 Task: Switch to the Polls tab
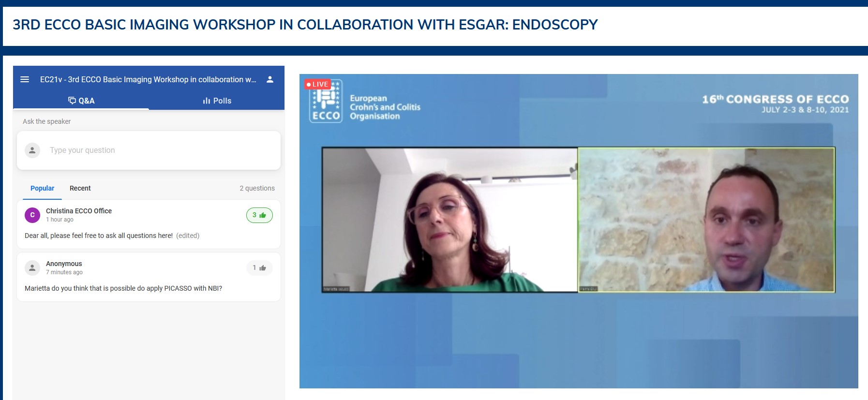click(x=217, y=101)
